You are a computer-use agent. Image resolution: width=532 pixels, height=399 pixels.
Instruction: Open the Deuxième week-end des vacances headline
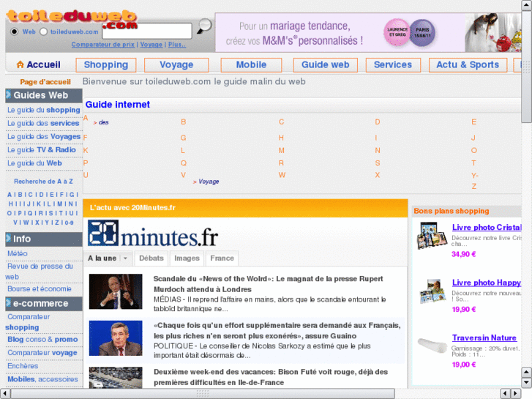[x=271, y=377]
